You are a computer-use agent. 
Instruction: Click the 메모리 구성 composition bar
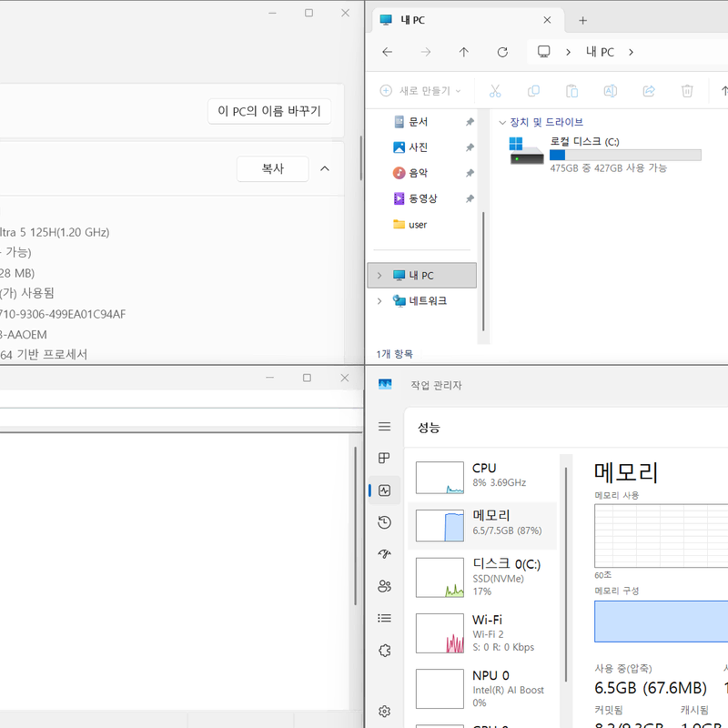(662, 622)
